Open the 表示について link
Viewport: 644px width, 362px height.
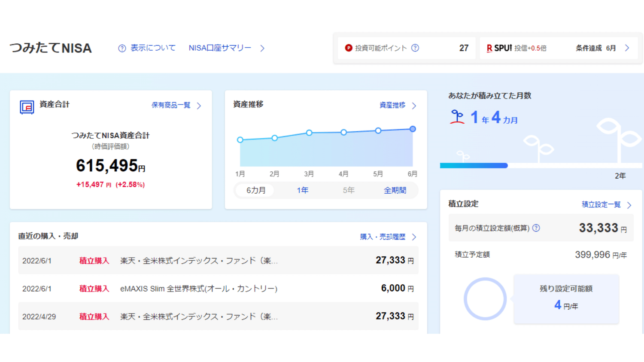[153, 48]
